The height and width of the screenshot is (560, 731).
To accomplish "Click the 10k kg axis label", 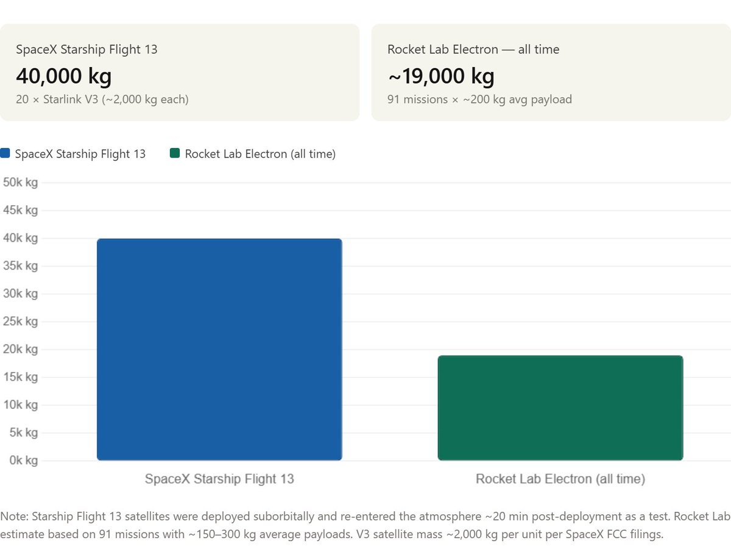I will (19, 405).
